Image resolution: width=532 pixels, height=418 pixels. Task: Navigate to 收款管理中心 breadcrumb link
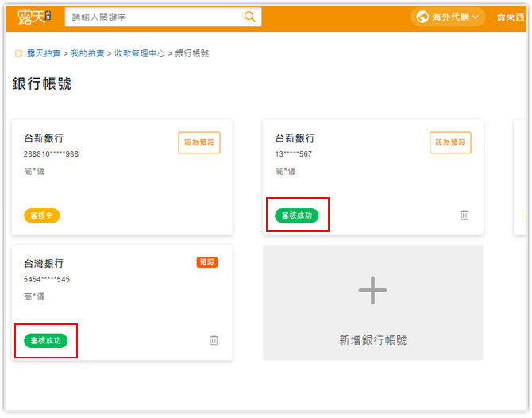click(139, 54)
